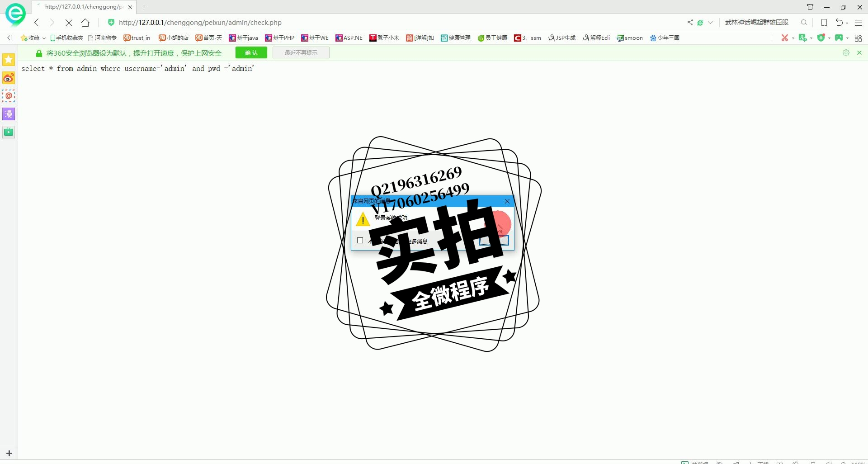Open the JSP生成 bookmark
The height and width of the screenshot is (464, 868).
561,38
